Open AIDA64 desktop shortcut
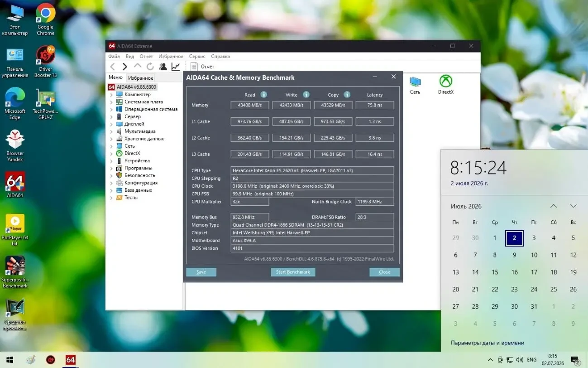 click(x=14, y=185)
